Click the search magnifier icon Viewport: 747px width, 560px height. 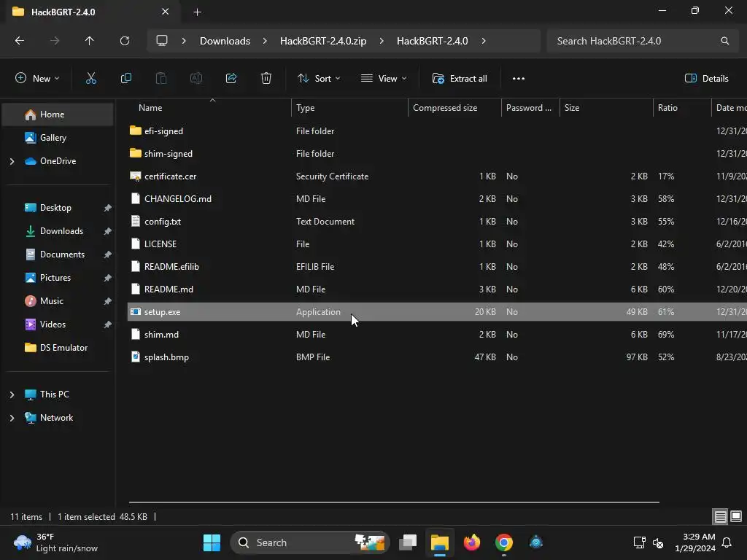[724, 41]
